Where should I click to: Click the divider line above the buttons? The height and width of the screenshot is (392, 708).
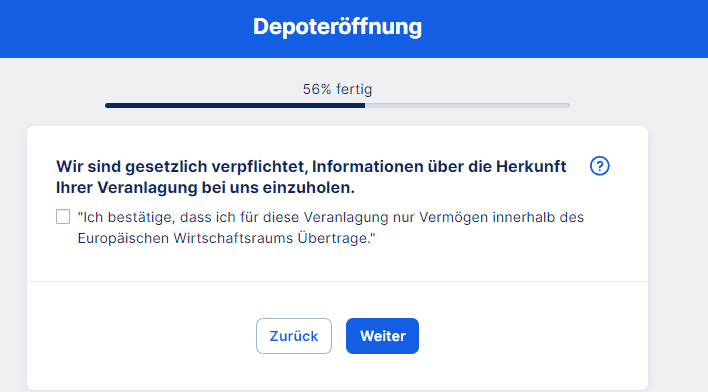[337, 281]
